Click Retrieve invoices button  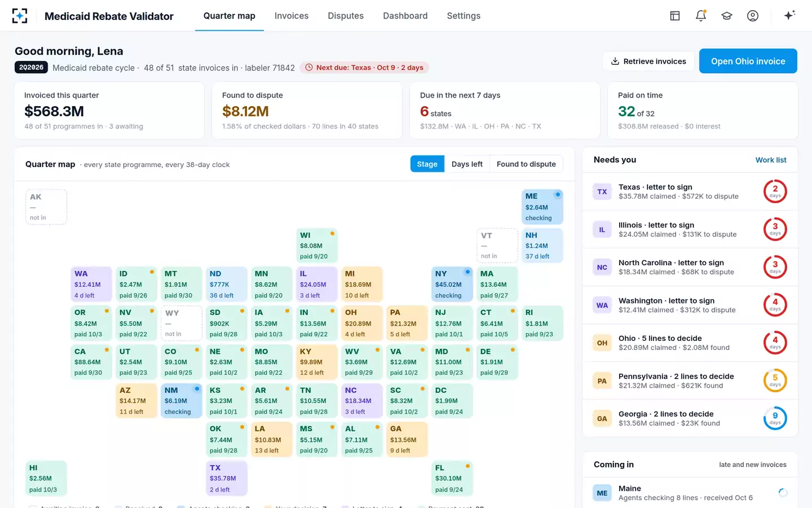(x=648, y=61)
